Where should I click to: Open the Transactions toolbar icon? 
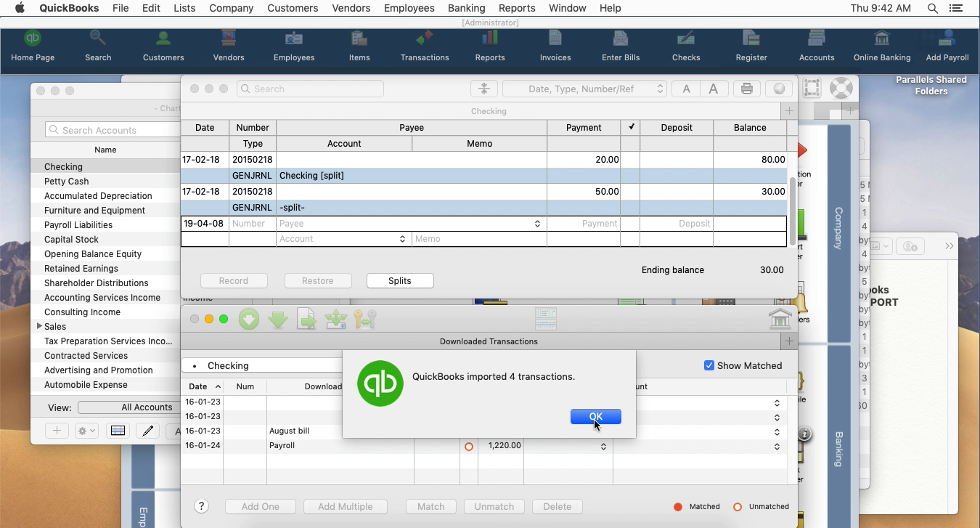425,46
